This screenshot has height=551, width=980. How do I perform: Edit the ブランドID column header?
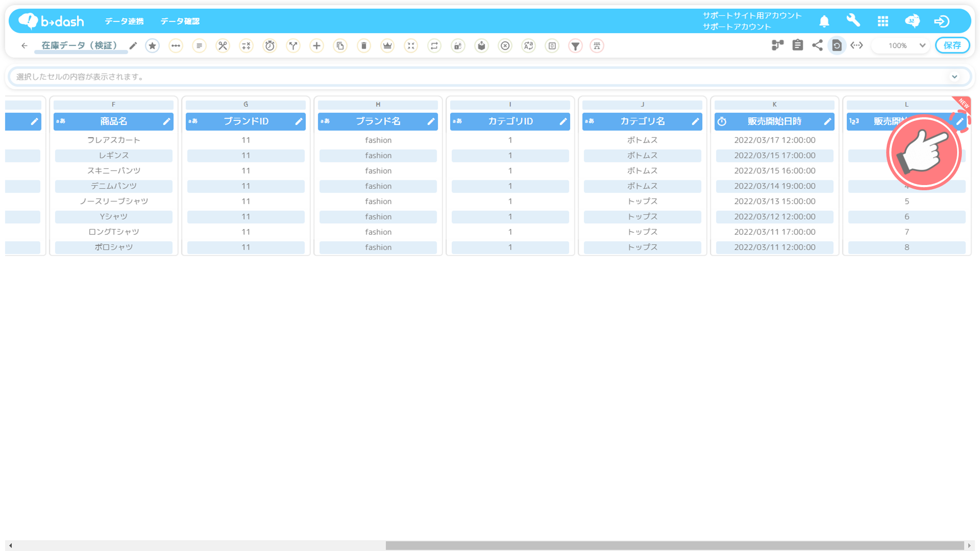pyautogui.click(x=299, y=121)
